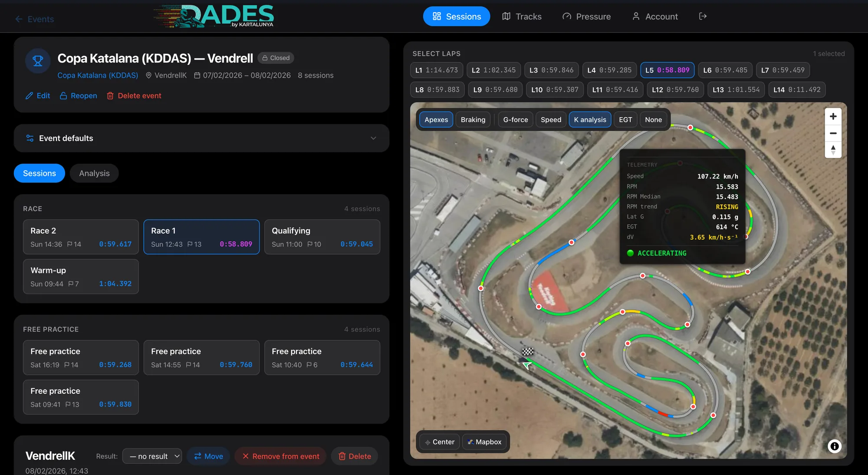Image resolution: width=868 pixels, height=475 pixels.
Task: Click Remove from event button
Action: pos(280,456)
